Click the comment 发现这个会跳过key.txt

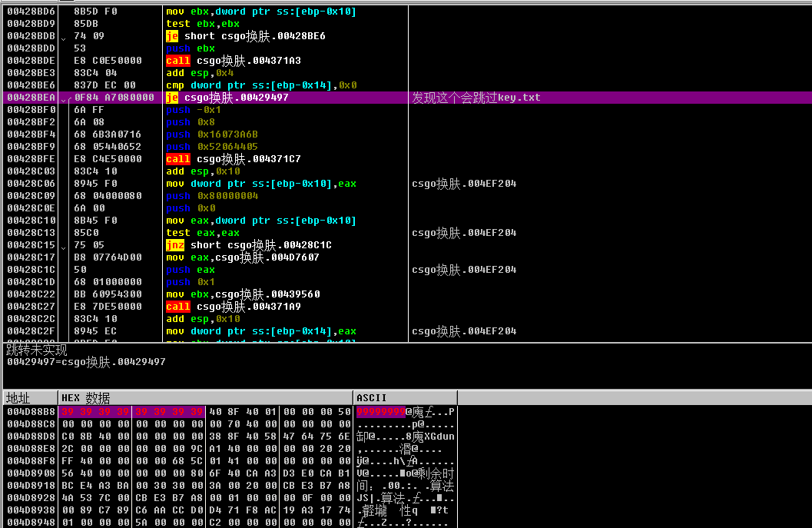pyautogui.click(x=476, y=98)
